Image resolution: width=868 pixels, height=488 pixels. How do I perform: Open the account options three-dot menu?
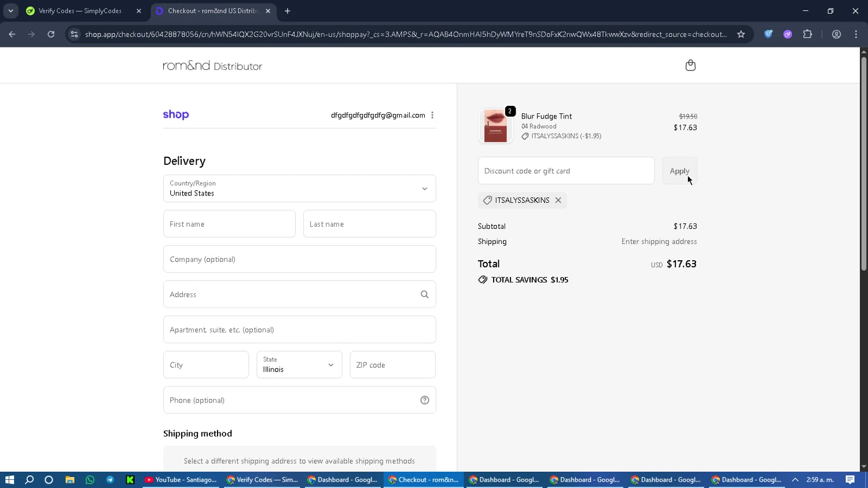(x=432, y=115)
